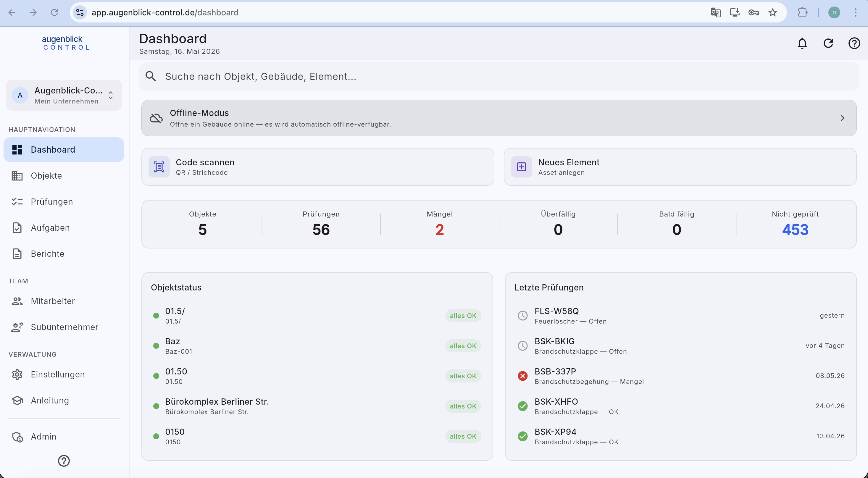Open the browser three-dot menu

855,12
